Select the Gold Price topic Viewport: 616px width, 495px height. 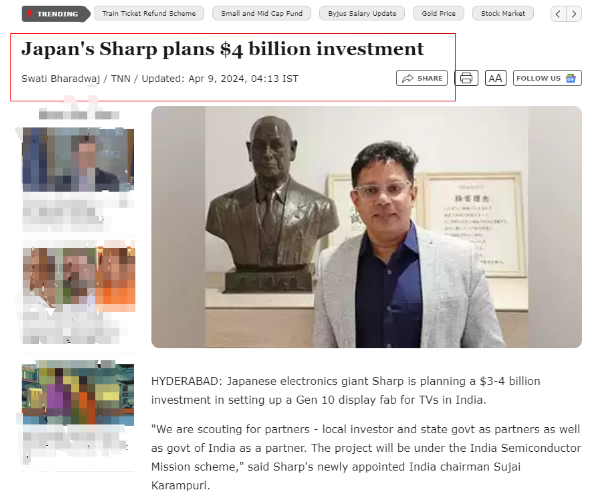[x=438, y=13]
